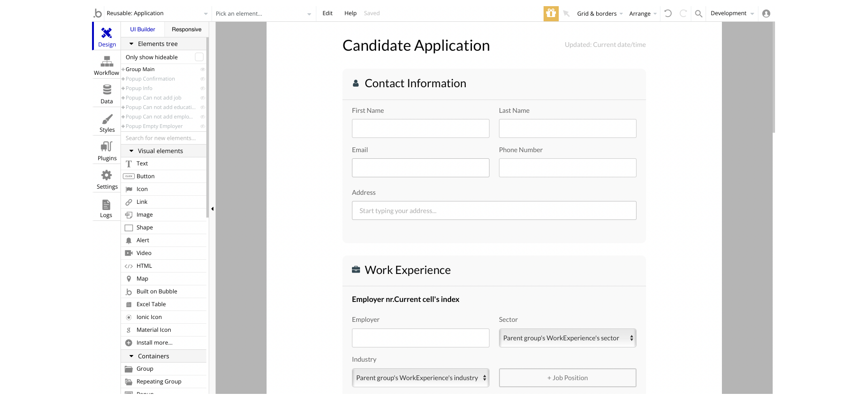Open the Workflow tab icon
The image size is (868, 401).
pyautogui.click(x=107, y=62)
